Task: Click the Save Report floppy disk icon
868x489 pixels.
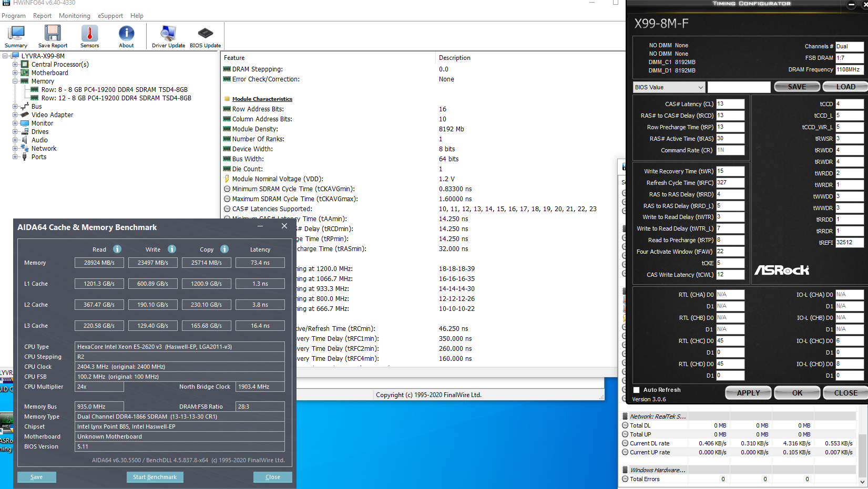Action: tap(53, 33)
